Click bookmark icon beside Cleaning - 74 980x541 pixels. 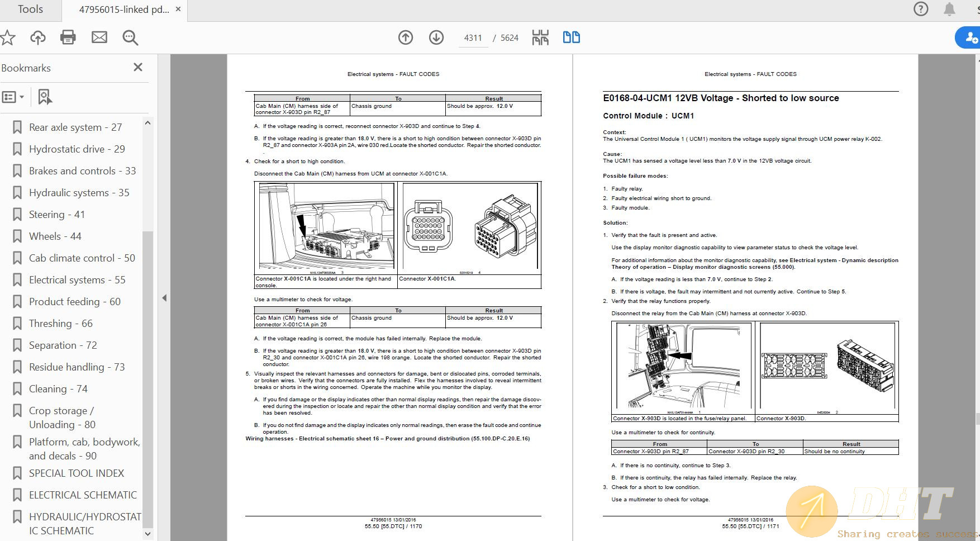point(17,389)
